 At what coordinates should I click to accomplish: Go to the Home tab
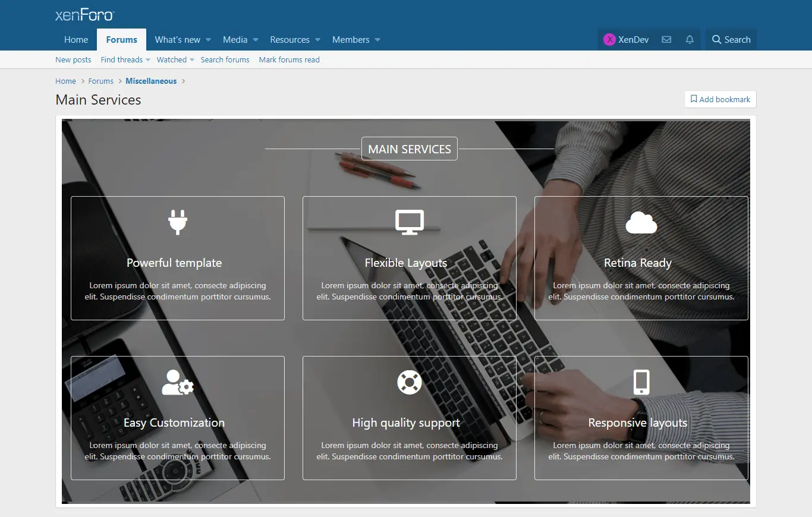[x=76, y=40]
